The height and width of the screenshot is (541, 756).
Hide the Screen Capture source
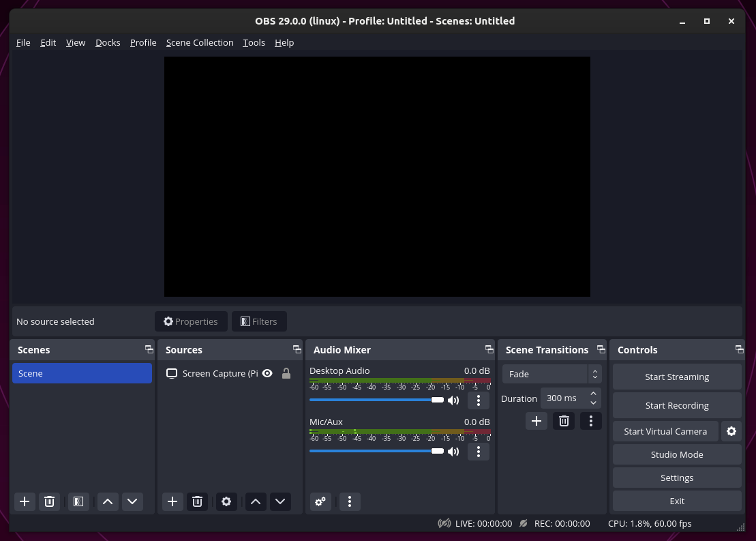pyautogui.click(x=267, y=373)
